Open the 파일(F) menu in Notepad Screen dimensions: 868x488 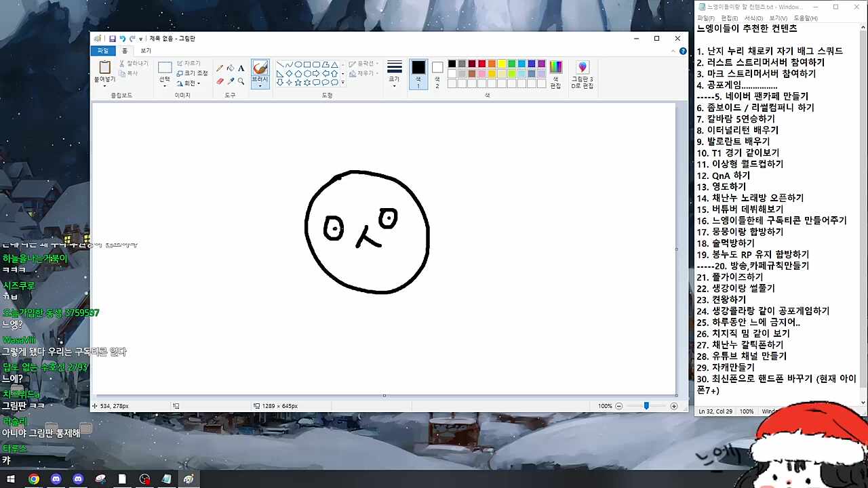(706, 18)
